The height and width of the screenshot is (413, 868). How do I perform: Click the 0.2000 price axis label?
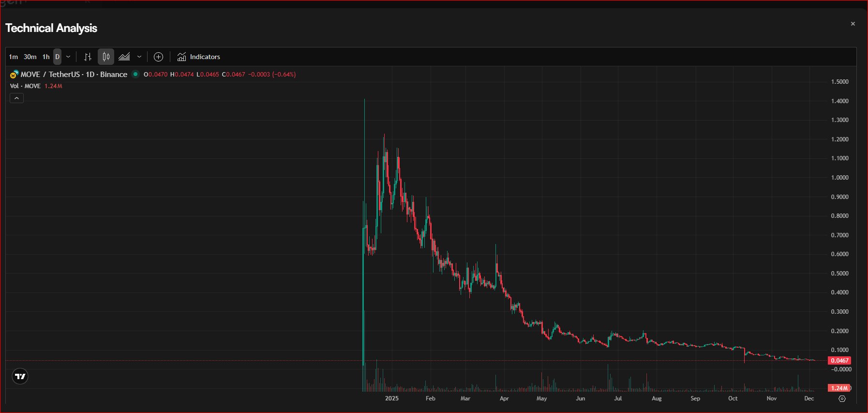[x=840, y=331]
